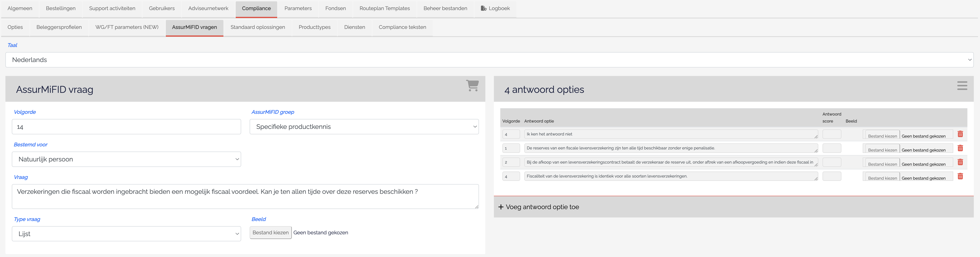Viewport: 980px width, 257px height.
Task: Click the 'Antwoord score' column header
Action: tap(832, 118)
